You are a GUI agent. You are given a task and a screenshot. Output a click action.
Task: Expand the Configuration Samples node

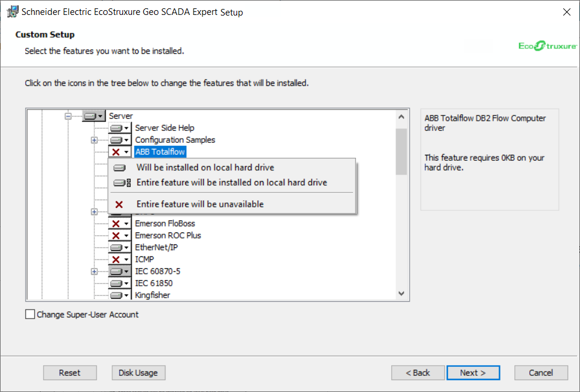tap(94, 140)
